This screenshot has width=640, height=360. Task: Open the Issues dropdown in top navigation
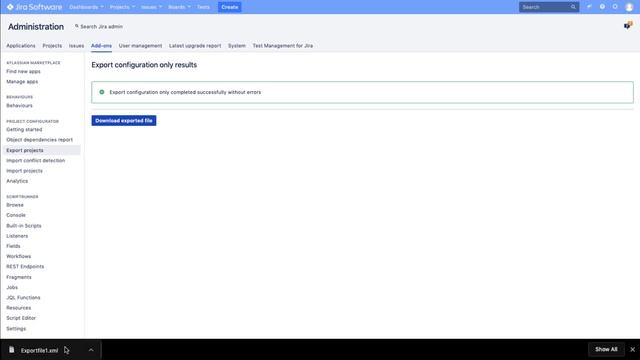151,7
